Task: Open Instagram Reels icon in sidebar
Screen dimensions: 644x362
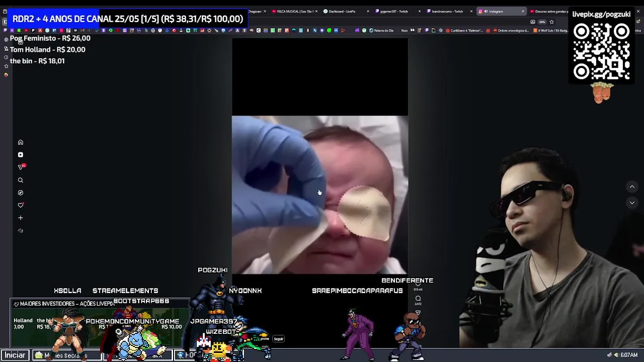Action: coord(21,155)
